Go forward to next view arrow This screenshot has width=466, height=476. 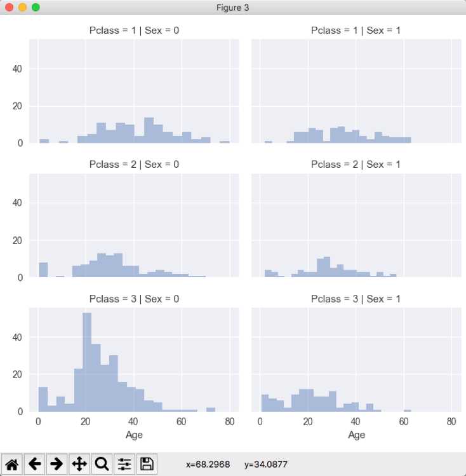click(57, 464)
